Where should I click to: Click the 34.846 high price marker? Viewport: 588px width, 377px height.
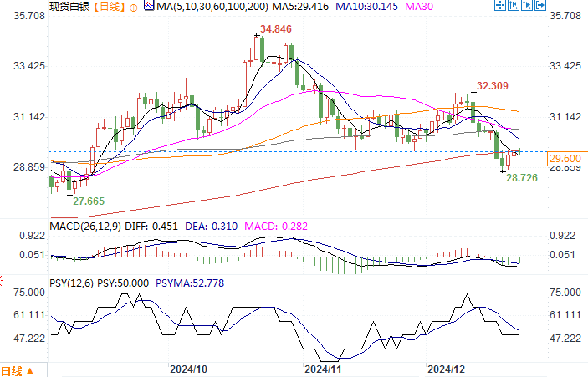[x=276, y=29]
